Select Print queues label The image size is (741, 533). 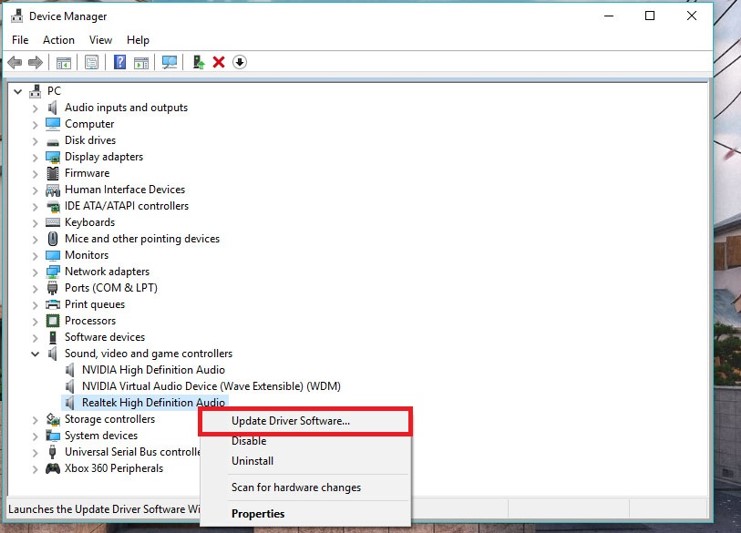point(95,304)
